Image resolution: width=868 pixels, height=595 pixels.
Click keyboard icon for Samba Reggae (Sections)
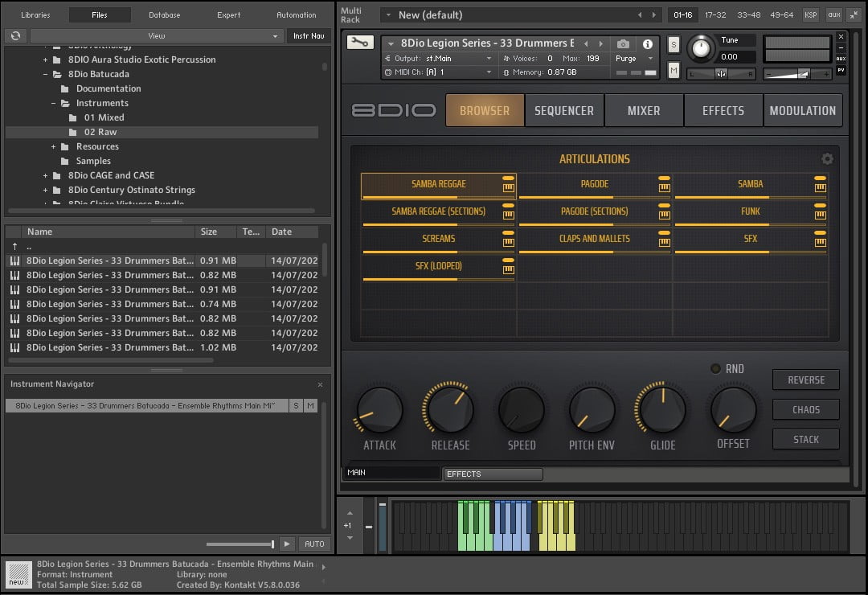click(x=508, y=215)
